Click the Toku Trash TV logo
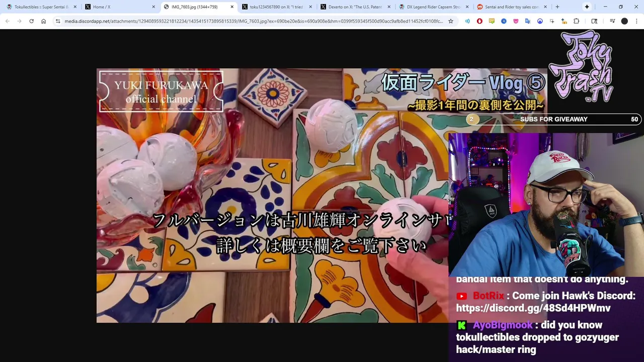644x362 pixels. [x=581, y=66]
